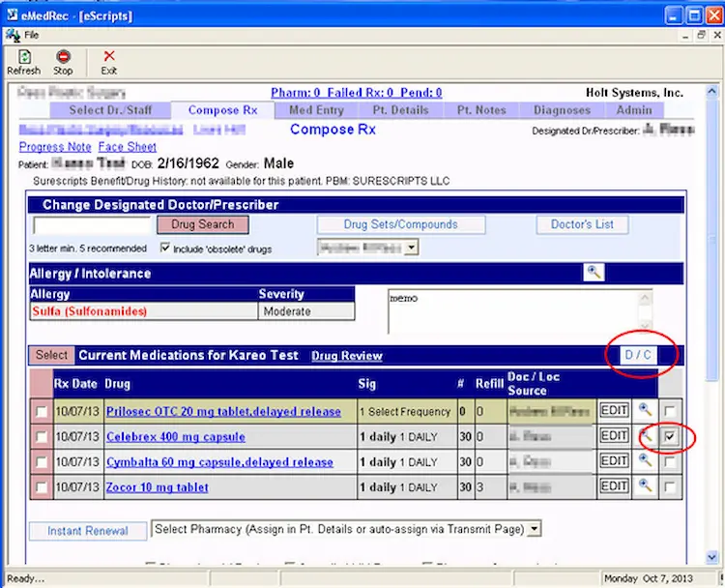Image resolution: width=725 pixels, height=588 pixels.
Task: Click the Stop toolbar icon
Action: [x=63, y=57]
